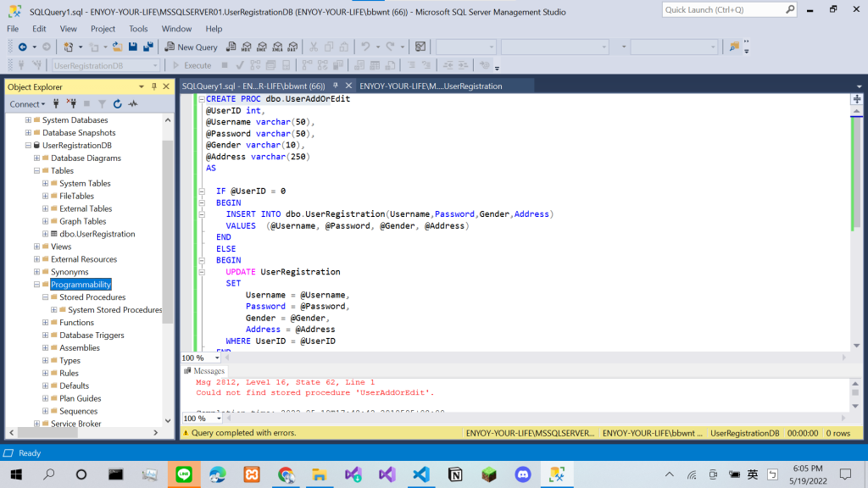This screenshot has width=868, height=488.
Task: Click the Windows Start button
Action: click(x=16, y=474)
